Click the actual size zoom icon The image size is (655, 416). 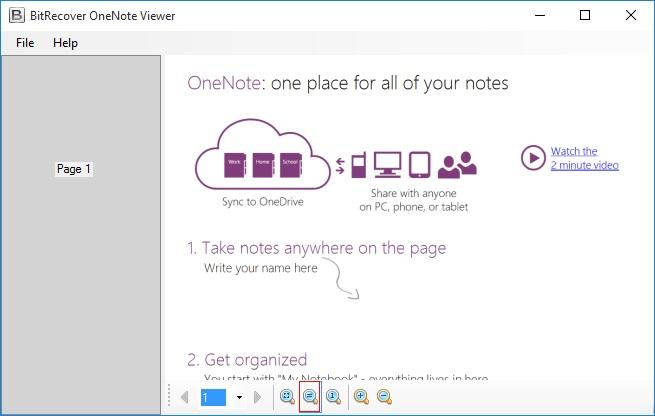333,396
